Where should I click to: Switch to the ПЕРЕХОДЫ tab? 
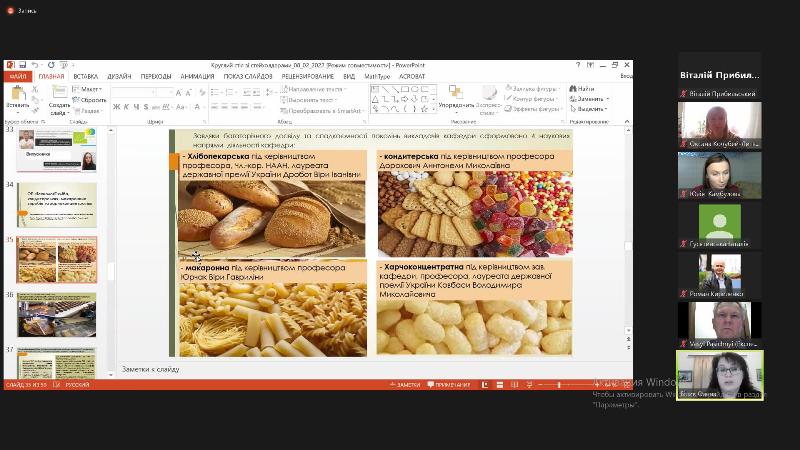coord(156,77)
